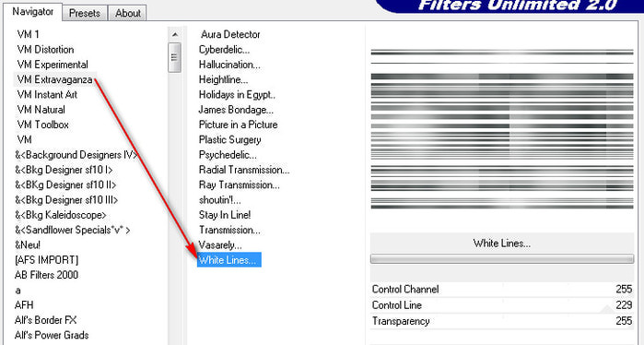
Task: Choose Holidays in Egypt.. filter
Action: coord(237,95)
